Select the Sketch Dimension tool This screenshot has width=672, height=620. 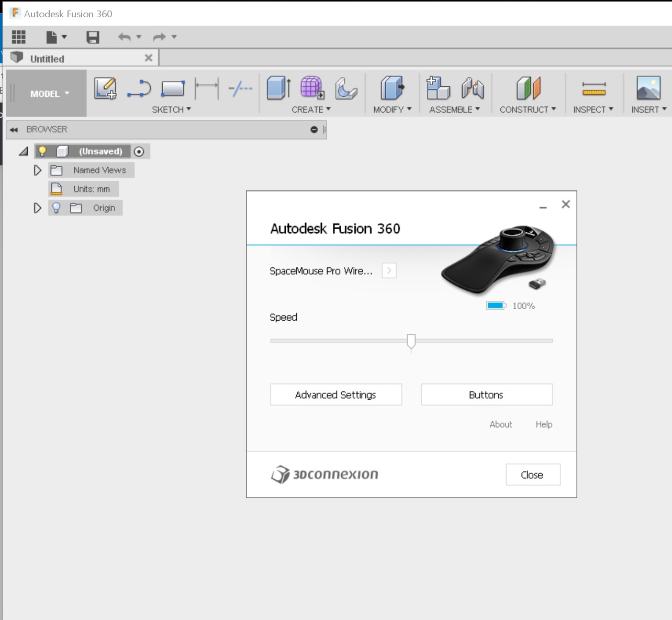pyautogui.click(x=206, y=88)
